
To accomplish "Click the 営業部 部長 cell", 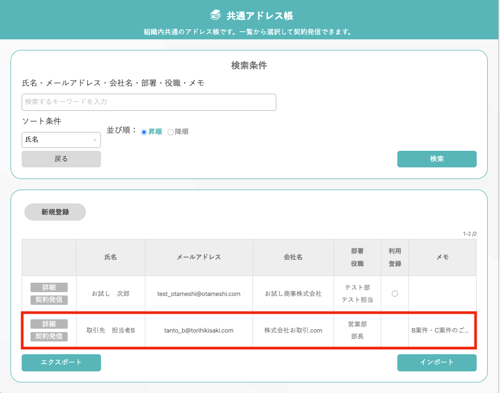I will pyautogui.click(x=357, y=330).
